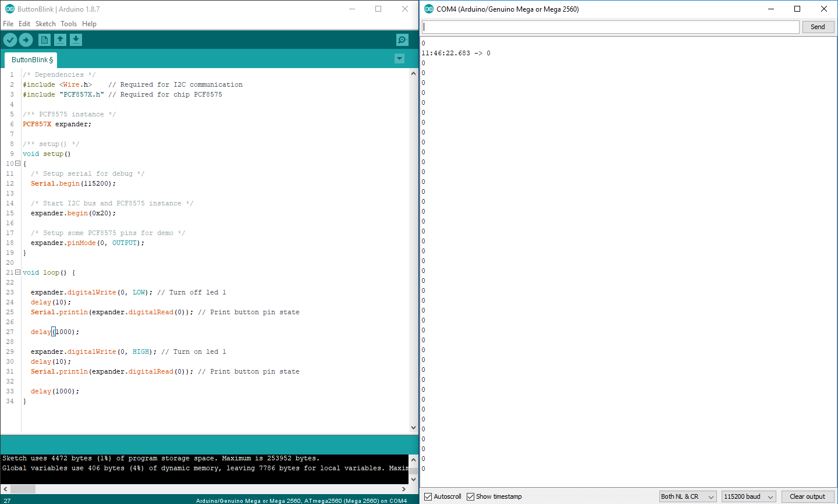
Task: Click the '#include "PCF857X.h"' line
Action: [x=63, y=94]
